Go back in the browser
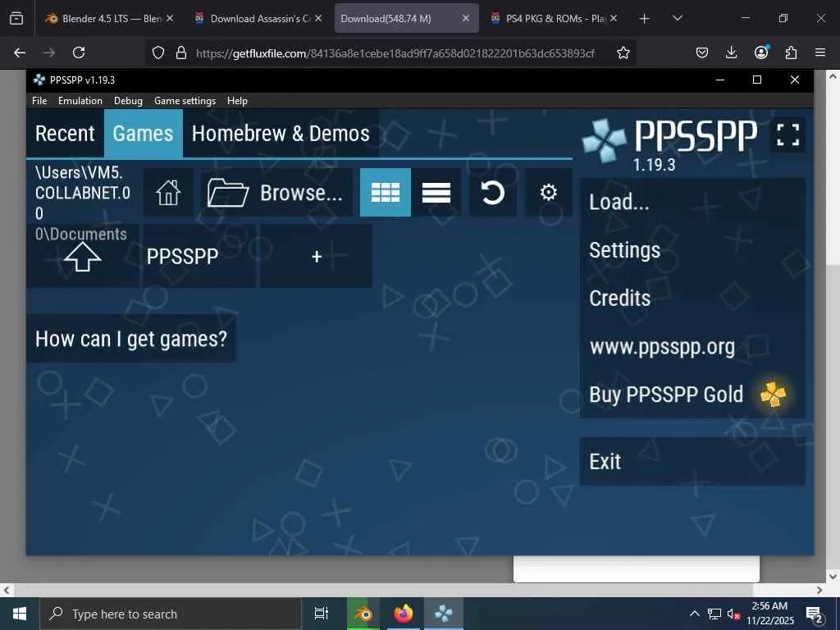840x630 pixels. [20, 52]
